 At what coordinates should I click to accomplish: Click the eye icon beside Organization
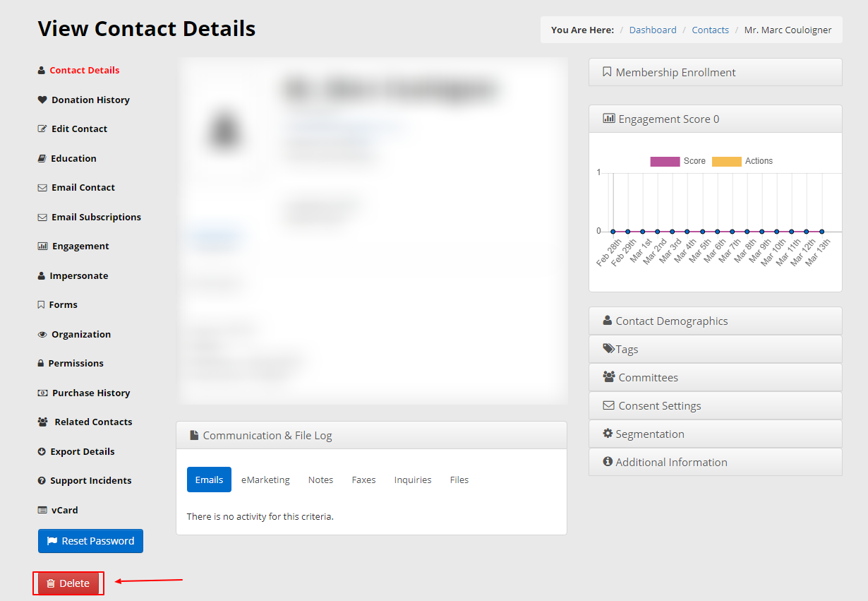42,335
